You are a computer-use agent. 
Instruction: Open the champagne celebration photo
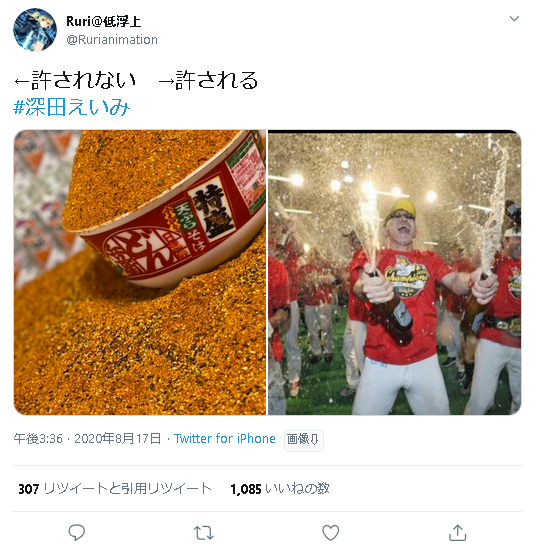[x=394, y=272]
